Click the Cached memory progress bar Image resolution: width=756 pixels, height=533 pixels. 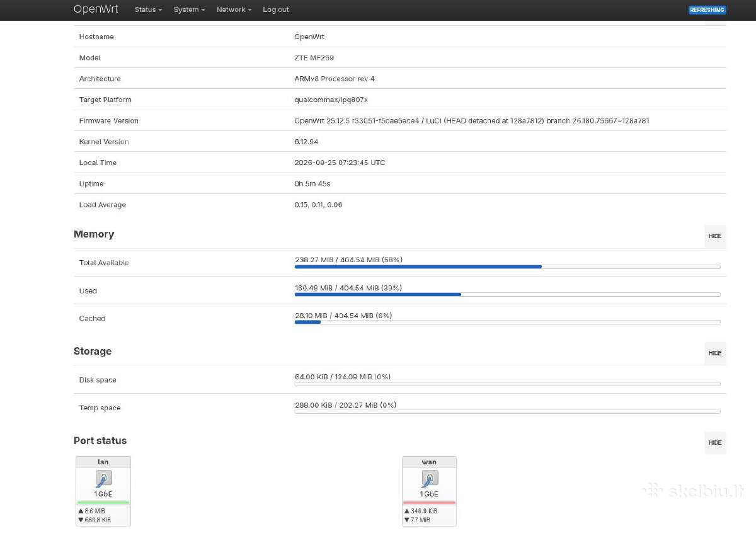click(x=507, y=323)
